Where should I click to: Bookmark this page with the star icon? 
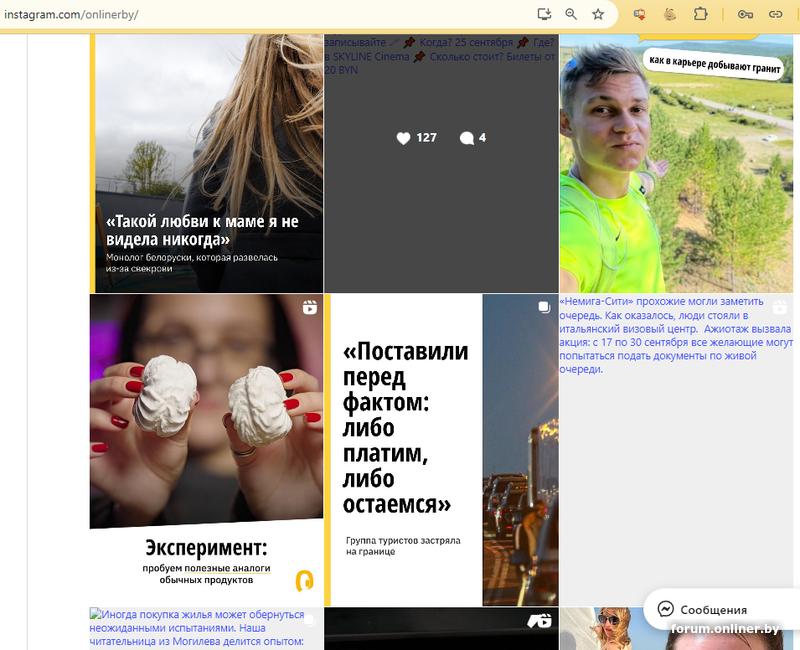point(598,14)
